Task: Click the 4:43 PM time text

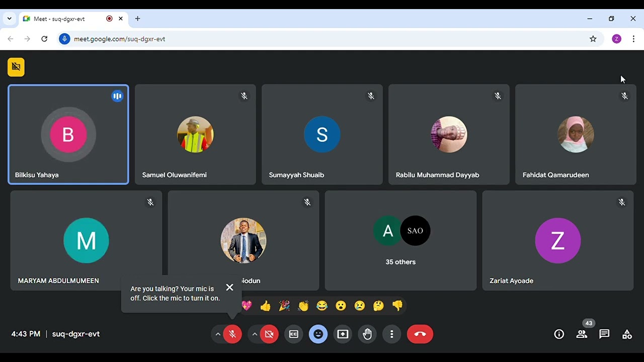Action: tap(26, 334)
